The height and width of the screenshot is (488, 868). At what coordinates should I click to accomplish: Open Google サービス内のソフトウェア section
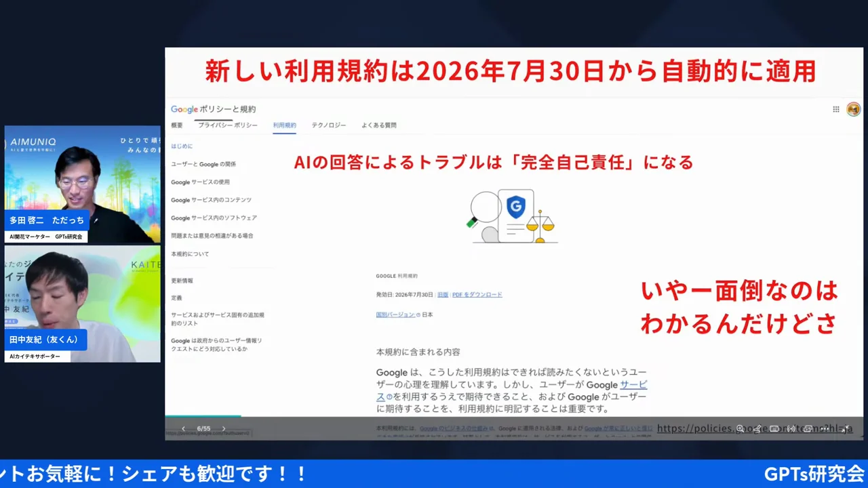(214, 218)
